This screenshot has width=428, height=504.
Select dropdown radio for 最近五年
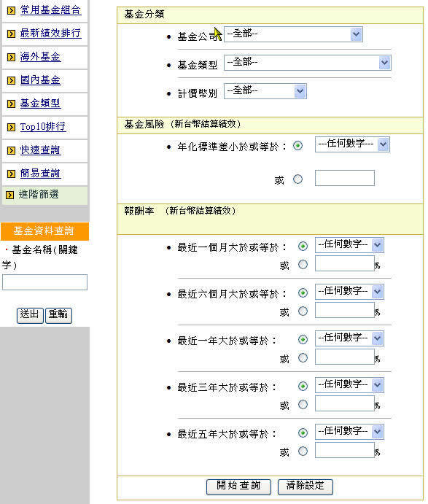click(x=303, y=433)
